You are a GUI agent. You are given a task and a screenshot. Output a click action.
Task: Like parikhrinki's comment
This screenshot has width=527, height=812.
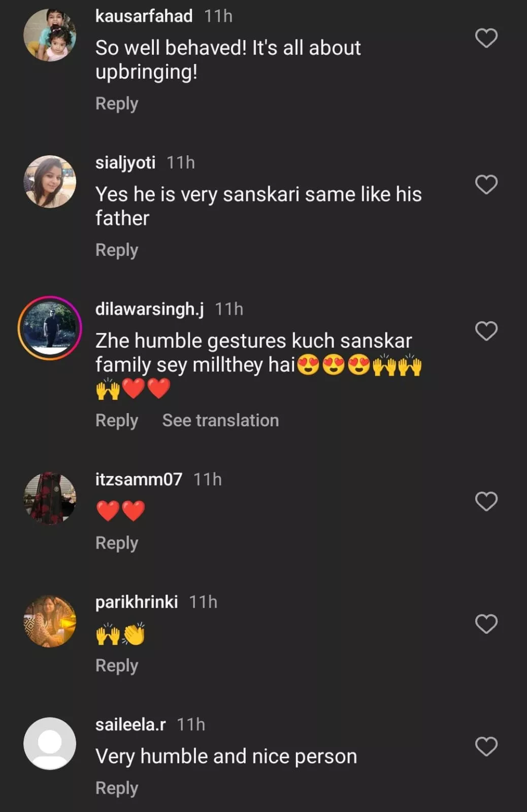pyautogui.click(x=486, y=624)
